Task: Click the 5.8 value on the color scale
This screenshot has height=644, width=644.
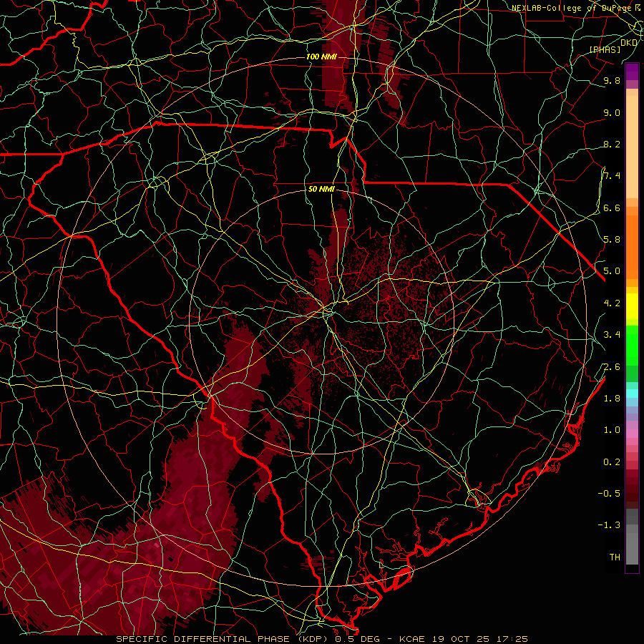Action: coord(612,240)
